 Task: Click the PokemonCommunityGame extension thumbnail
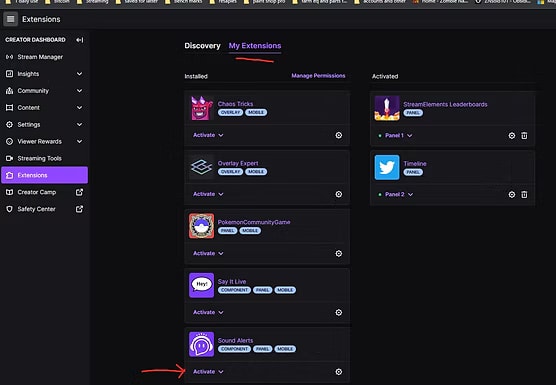pos(201,226)
